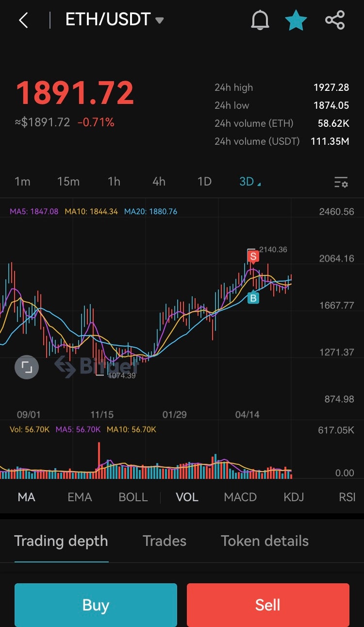Tap the share icon

[x=335, y=20]
